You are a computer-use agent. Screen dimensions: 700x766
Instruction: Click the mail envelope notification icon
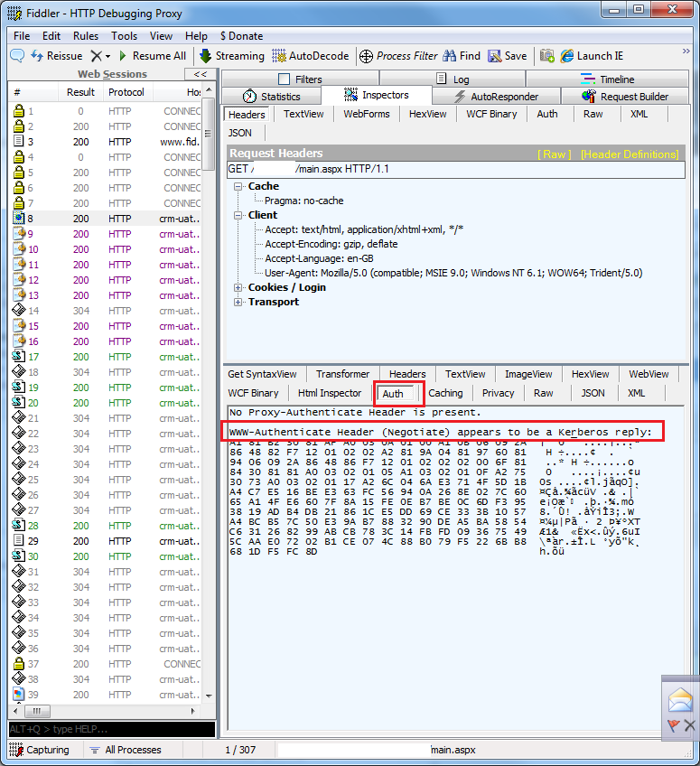coord(680,699)
